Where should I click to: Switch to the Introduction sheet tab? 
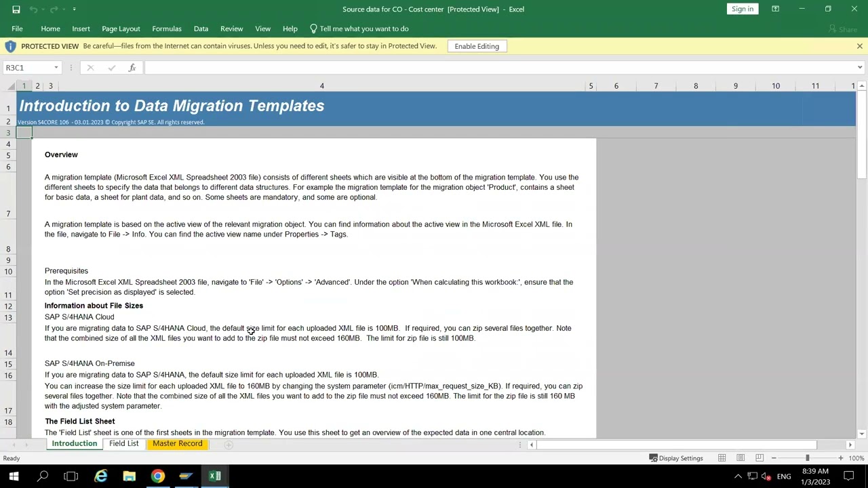click(75, 444)
